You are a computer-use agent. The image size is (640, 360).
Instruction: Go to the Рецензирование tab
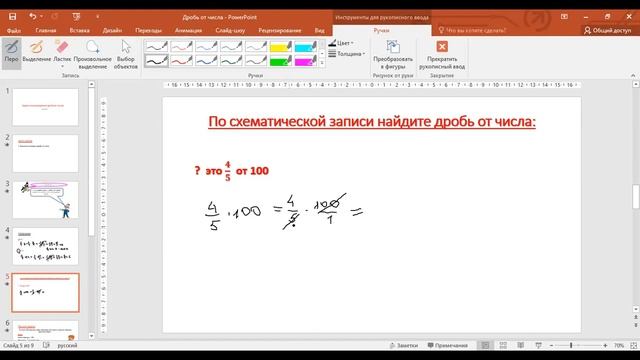point(280,31)
